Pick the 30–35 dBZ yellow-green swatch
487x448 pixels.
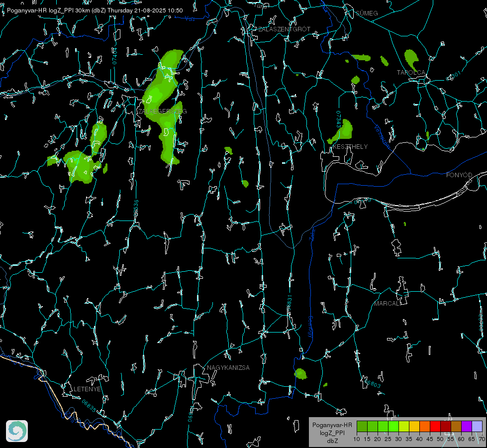coord(404,426)
